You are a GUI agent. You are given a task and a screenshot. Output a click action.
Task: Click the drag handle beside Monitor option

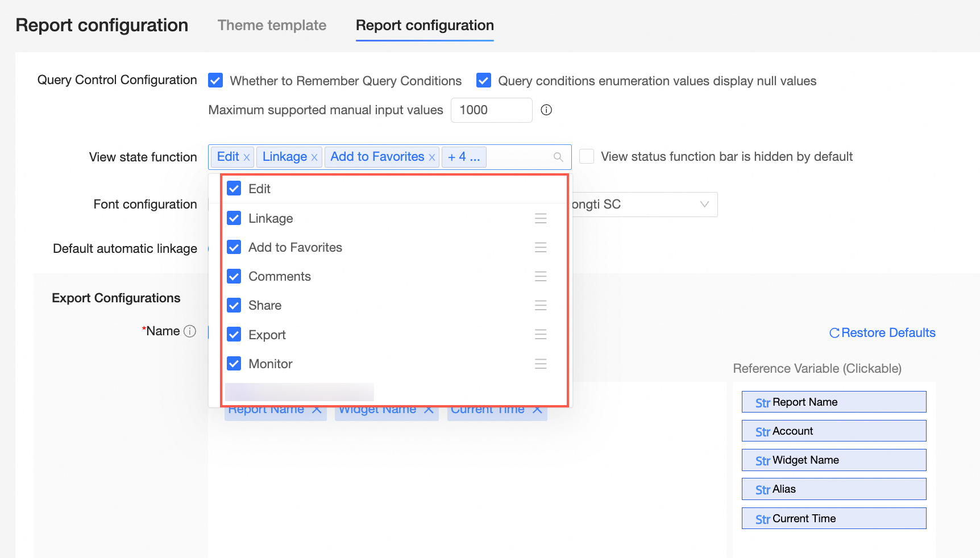tap(541, 364)
